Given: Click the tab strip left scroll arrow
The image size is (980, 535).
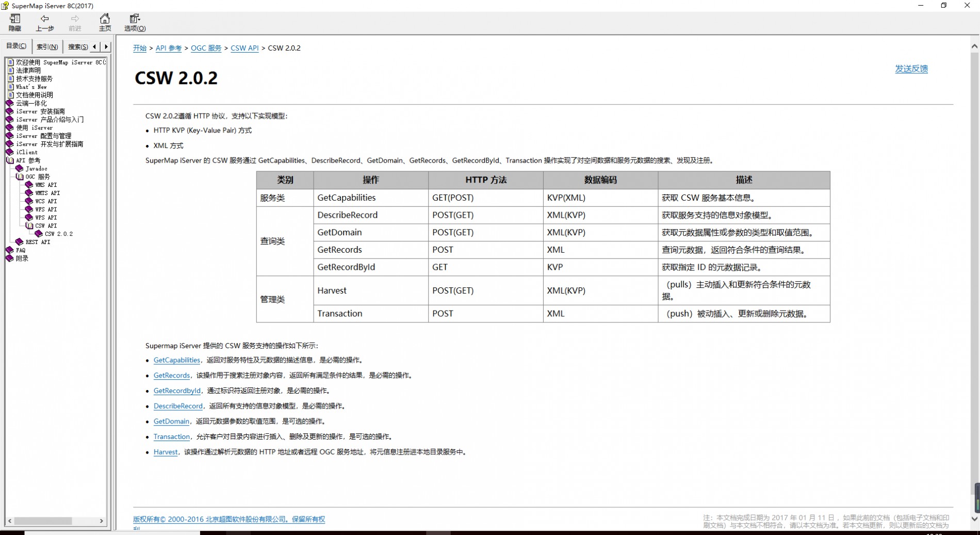Looking at the screenshot, I should coord(94,46).
